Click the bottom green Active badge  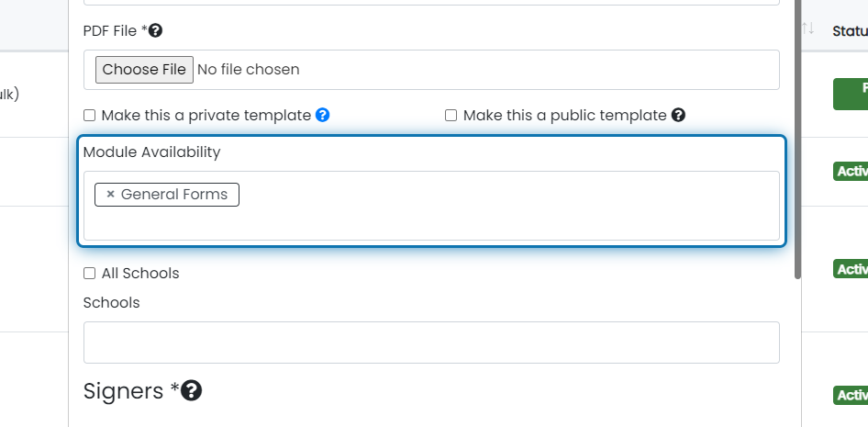[x=851, y=396]
